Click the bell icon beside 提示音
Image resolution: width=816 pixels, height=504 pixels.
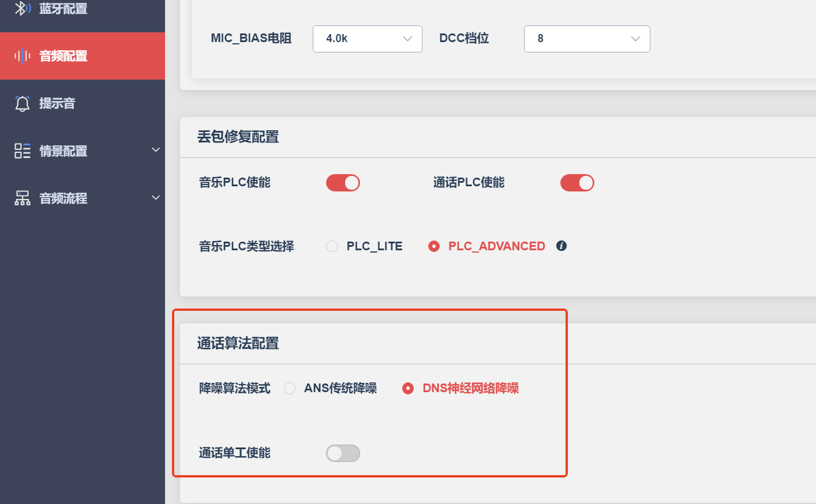pyautogui.click(x=23, y=103)
